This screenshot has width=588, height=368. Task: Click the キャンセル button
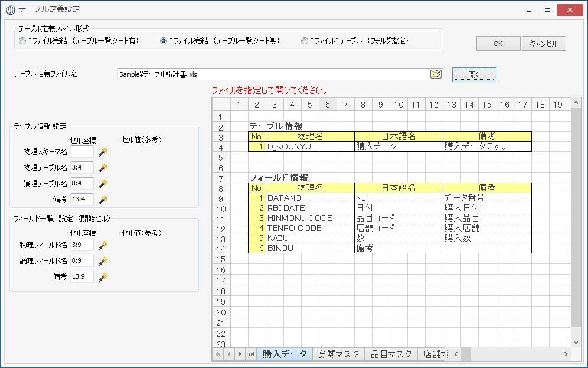coord(544,44)
